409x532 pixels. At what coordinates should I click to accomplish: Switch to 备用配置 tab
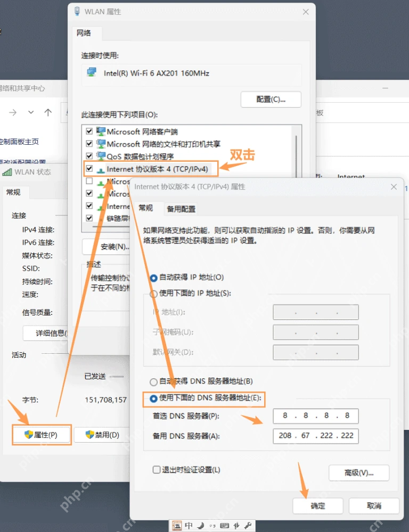[x=181, y=209]
